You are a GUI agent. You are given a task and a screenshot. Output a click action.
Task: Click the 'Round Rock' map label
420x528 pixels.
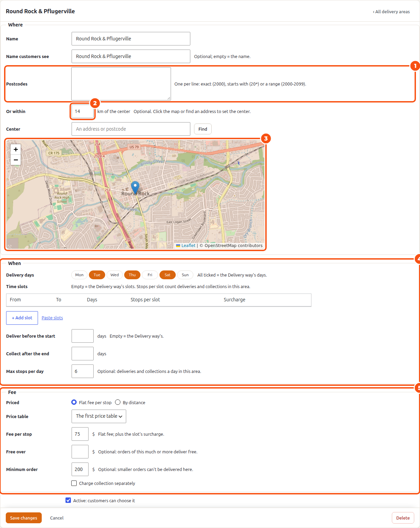tap(135, 194)
